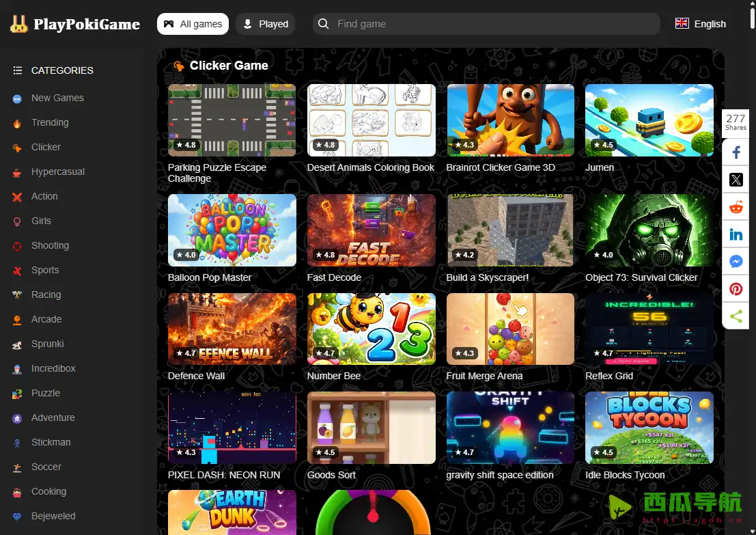Share on Pinterest icon

click(736, 289)
